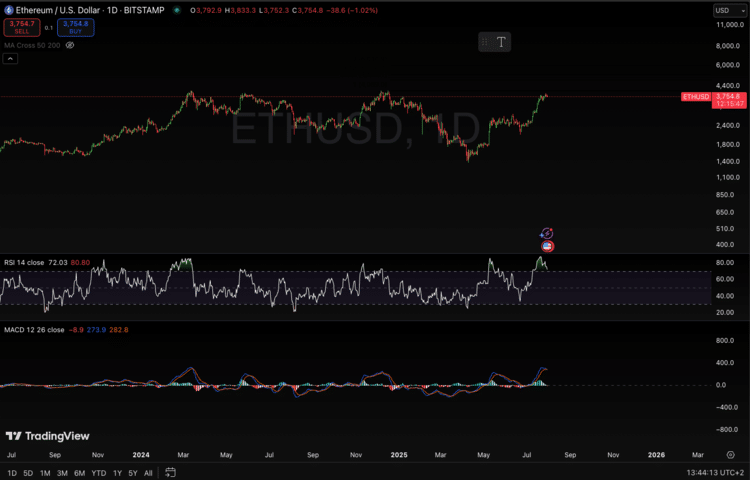The image size is (750, 480).
Task: Click the time axis settings gear icon
Action: 730,455
